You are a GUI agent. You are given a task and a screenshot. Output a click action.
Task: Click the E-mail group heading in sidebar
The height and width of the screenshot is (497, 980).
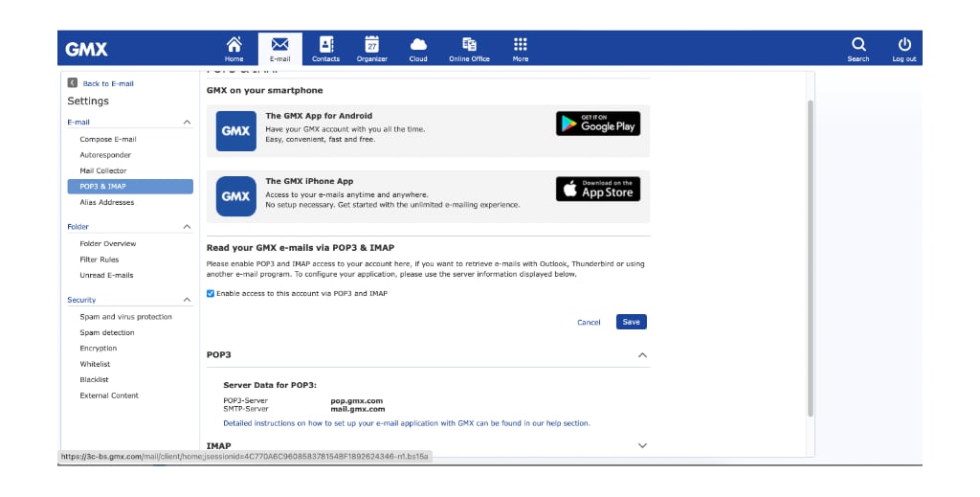78,122
